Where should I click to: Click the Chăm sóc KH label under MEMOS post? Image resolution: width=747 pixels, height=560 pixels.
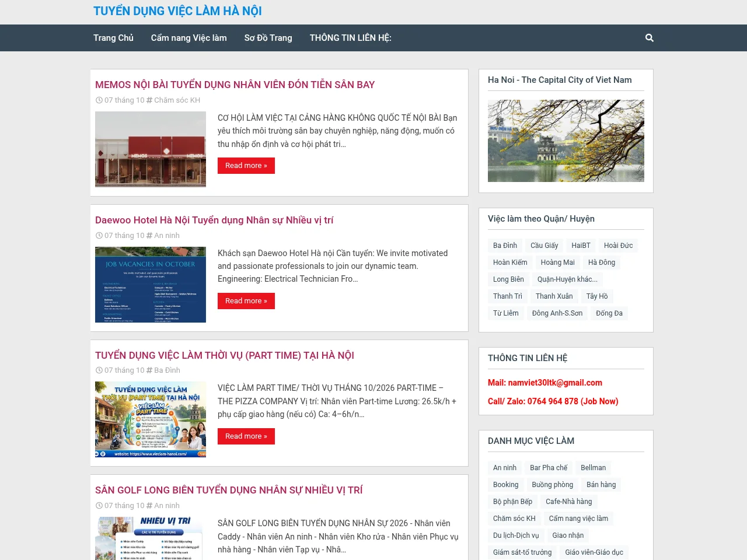point(177,100)
